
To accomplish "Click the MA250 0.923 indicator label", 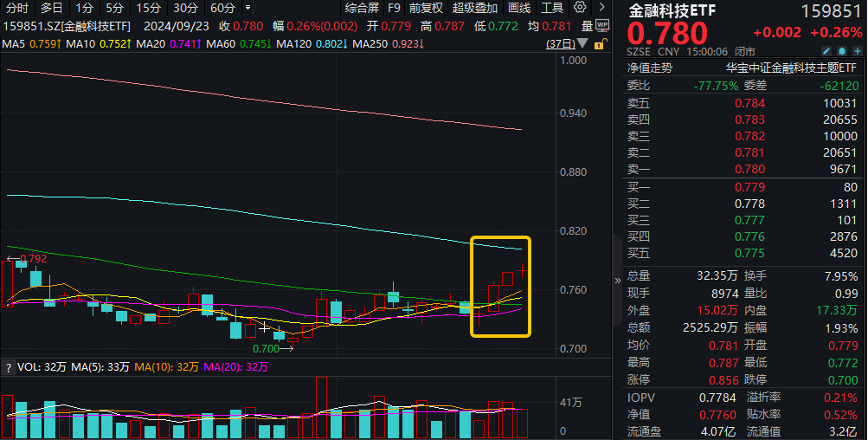I will 389,44.
